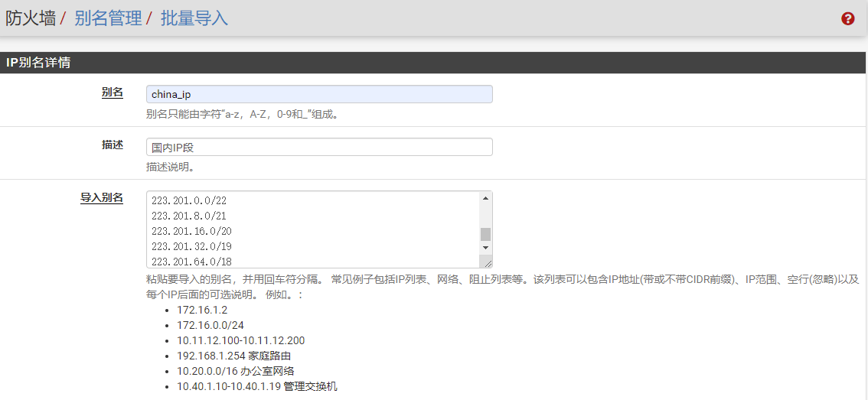Place cursor on the 223.201.16.0/20 line
The image size is (868, 400).
tap(191, 231)
